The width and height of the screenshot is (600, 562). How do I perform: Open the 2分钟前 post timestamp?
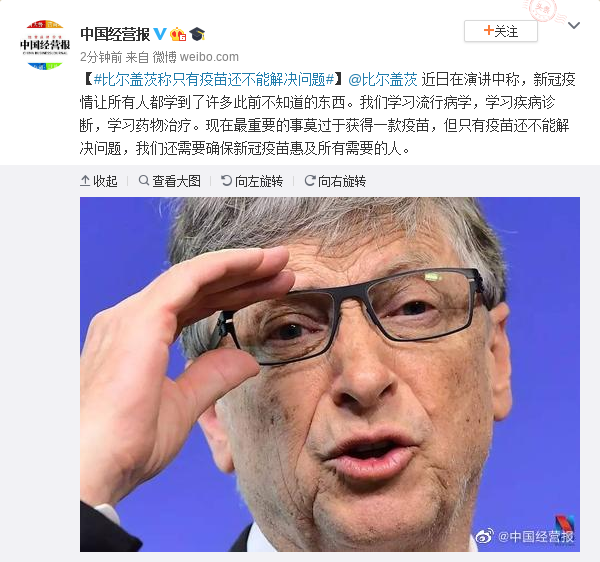pos(101,57)
